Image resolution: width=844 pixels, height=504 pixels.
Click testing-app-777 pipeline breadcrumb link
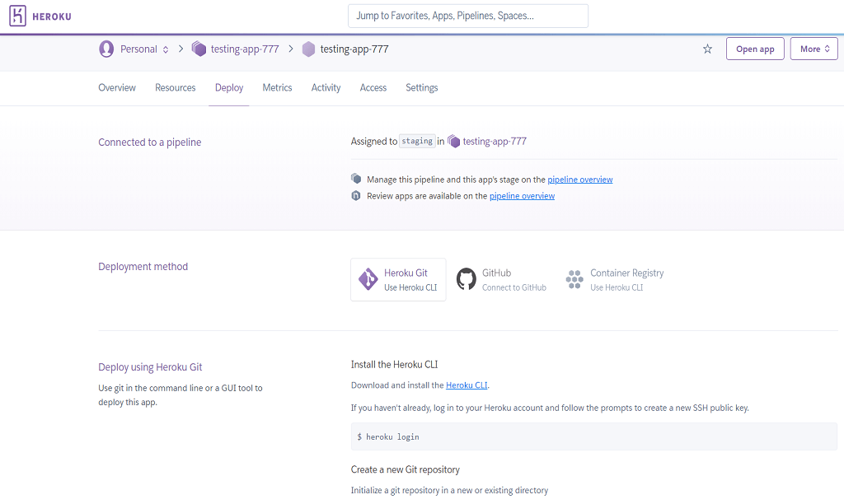(245, 49)
